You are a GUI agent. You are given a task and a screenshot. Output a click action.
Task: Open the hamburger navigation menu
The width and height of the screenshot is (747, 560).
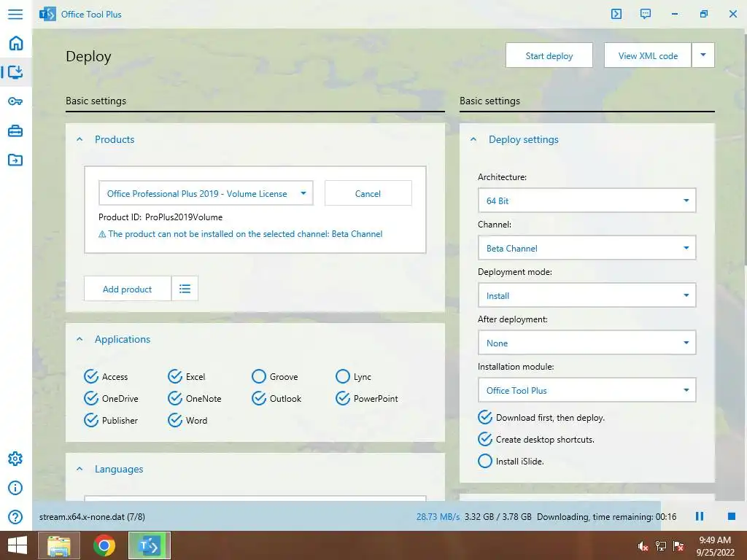[15, 14]
